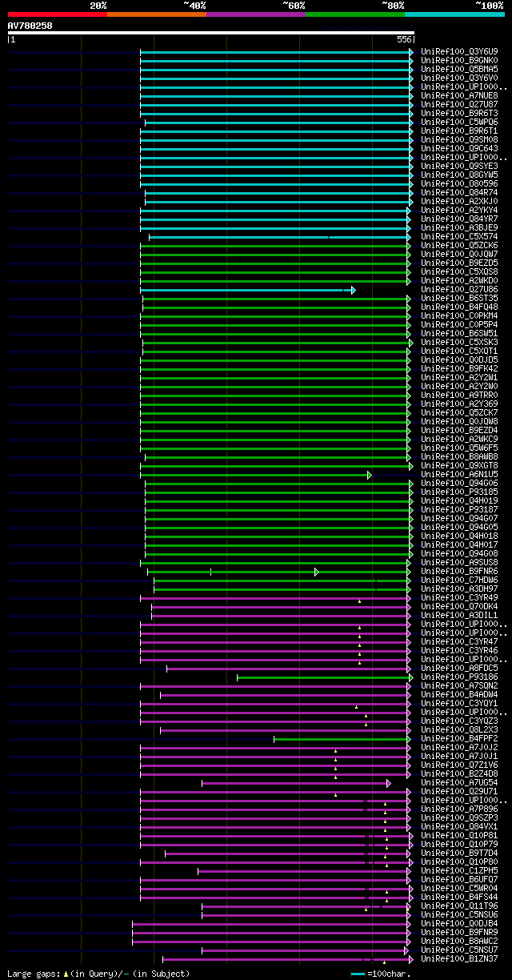Select the AV780258 query label
512x980 pixels.
pyautogui.click(x=30, y=26)
